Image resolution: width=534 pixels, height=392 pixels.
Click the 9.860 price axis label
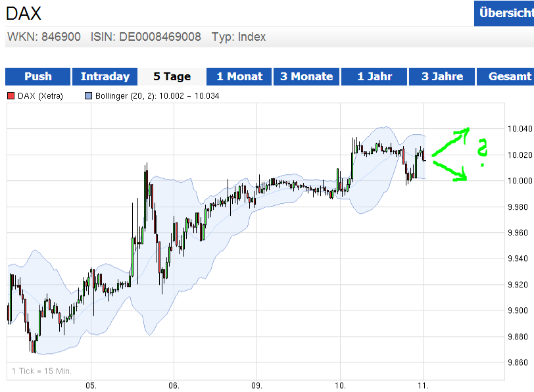518,362
